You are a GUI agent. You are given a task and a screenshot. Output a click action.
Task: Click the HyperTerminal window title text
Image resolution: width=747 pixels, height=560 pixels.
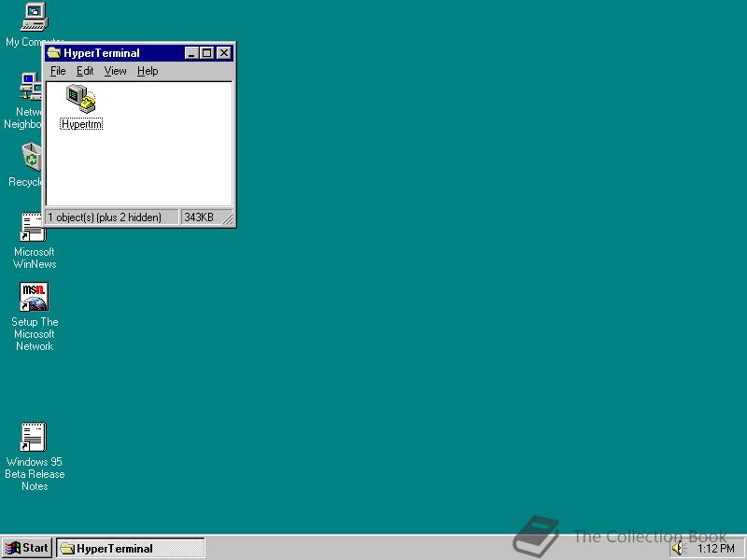(x=102, y=53)
